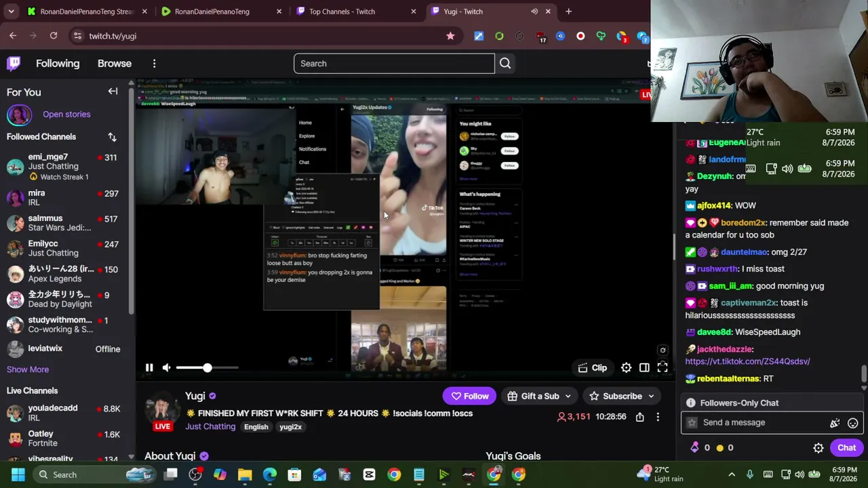Click the twitch.tv/yugi address bar

258,36
